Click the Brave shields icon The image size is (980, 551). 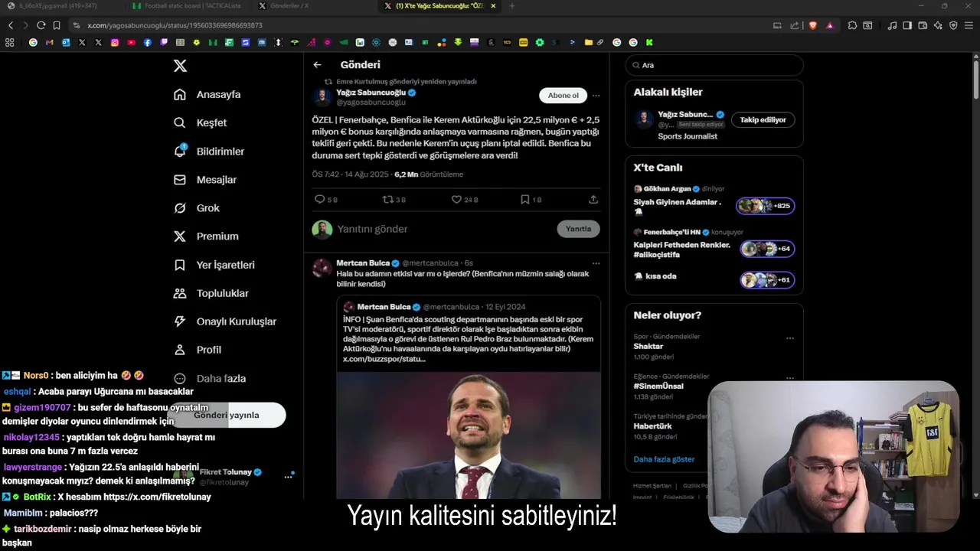pyautogui.click(x=812, y=25)
